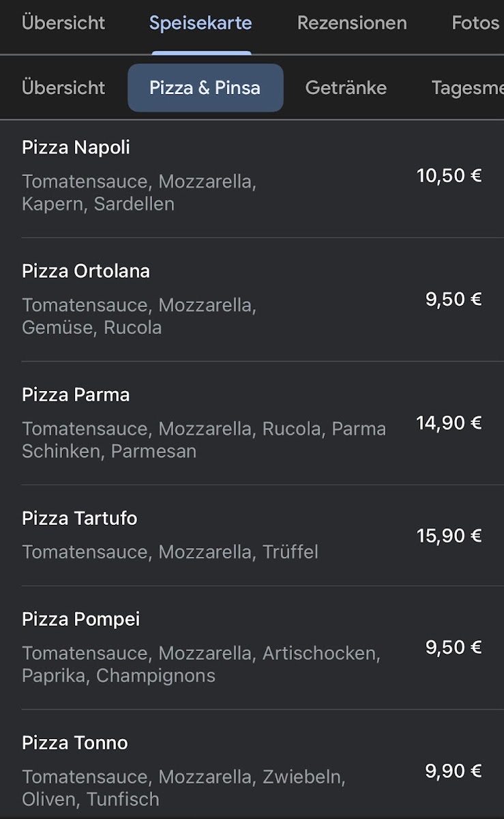
Task: Tap the Pizza Tartufo menu item
Action: (80, 518)
